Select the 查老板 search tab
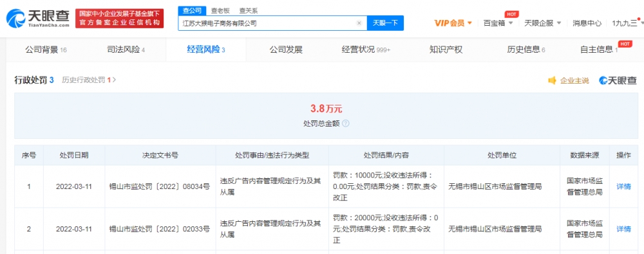 [x=220, y=11]
